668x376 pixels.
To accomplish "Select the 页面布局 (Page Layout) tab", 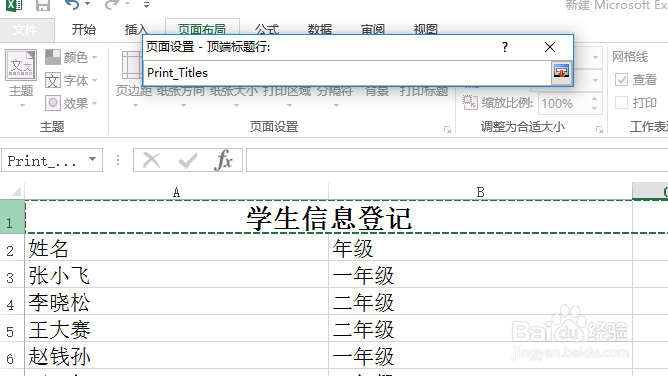I will (202, 28).
